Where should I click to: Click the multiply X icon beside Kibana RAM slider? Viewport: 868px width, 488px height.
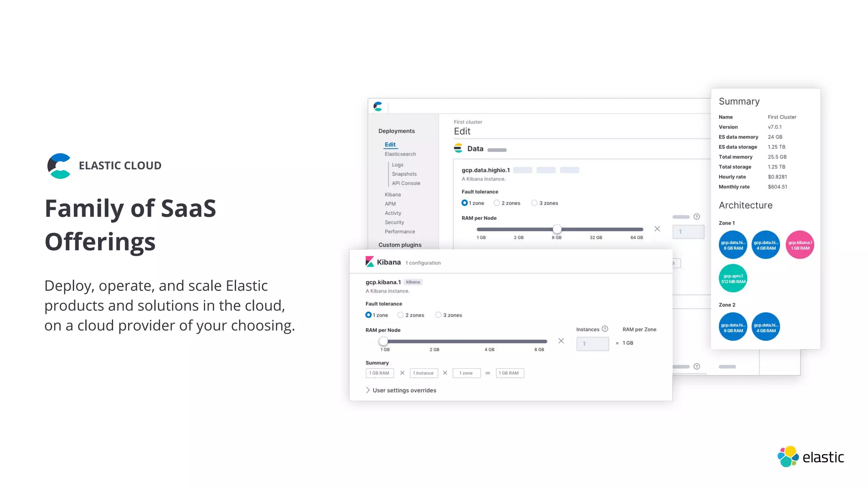point(561,341)
